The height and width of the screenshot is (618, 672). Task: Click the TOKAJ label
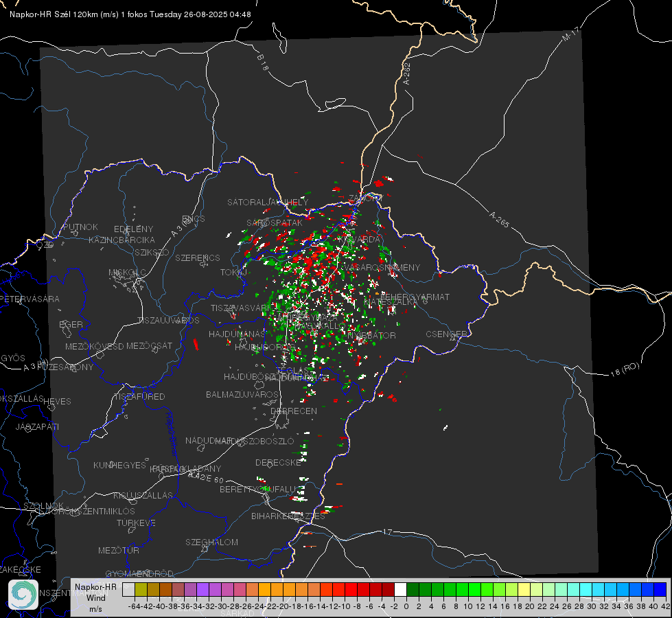(x=233, y=273)
